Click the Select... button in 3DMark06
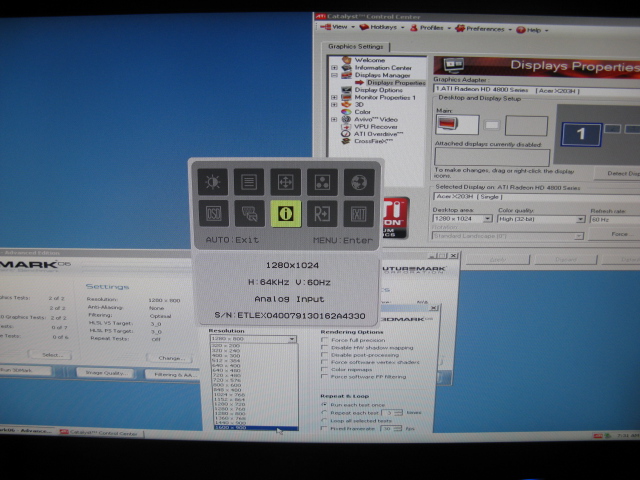Viewport: 640px width, 480px height. (50, 355)
